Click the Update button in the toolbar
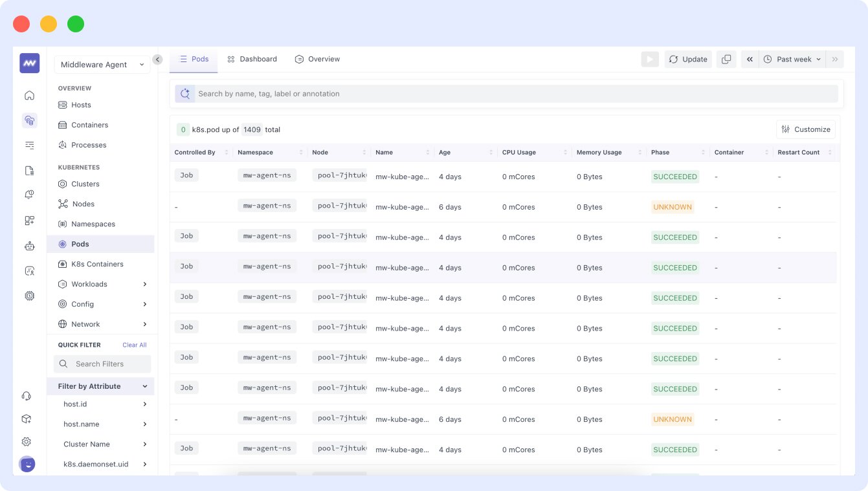This screenshot has height=491, width=868. click(688, 59)
